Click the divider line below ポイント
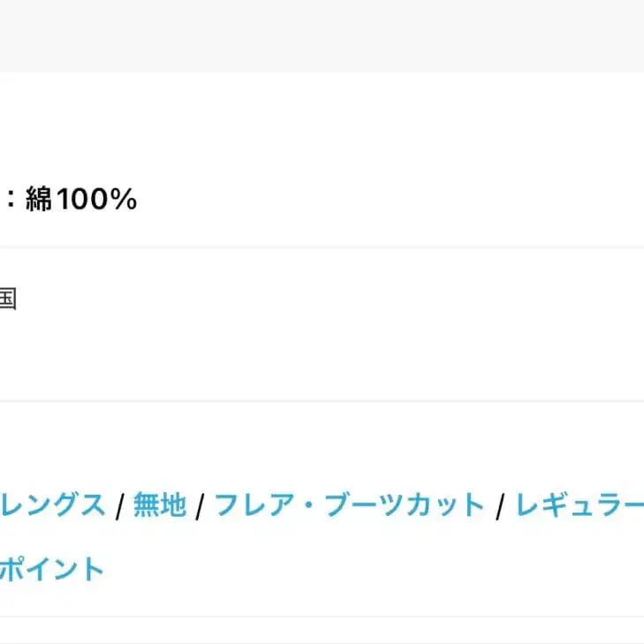The height and width of the screenshot is (644, 644). point(322,617)
